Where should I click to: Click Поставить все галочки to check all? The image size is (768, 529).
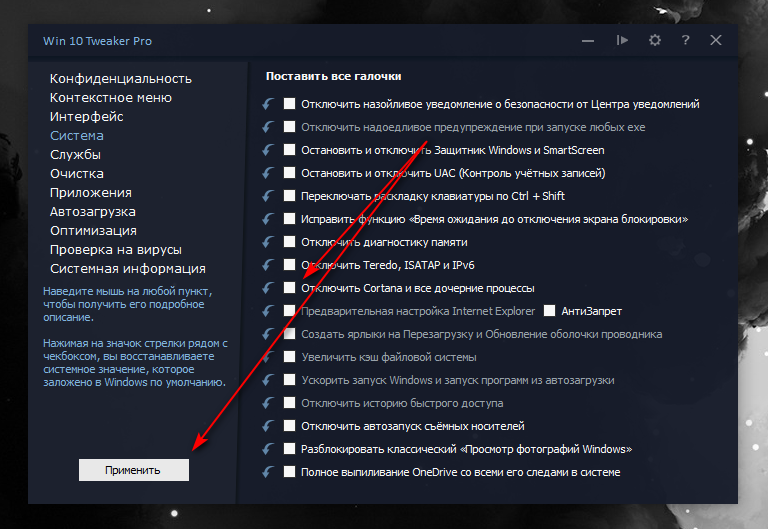click(x=334, y=76)
